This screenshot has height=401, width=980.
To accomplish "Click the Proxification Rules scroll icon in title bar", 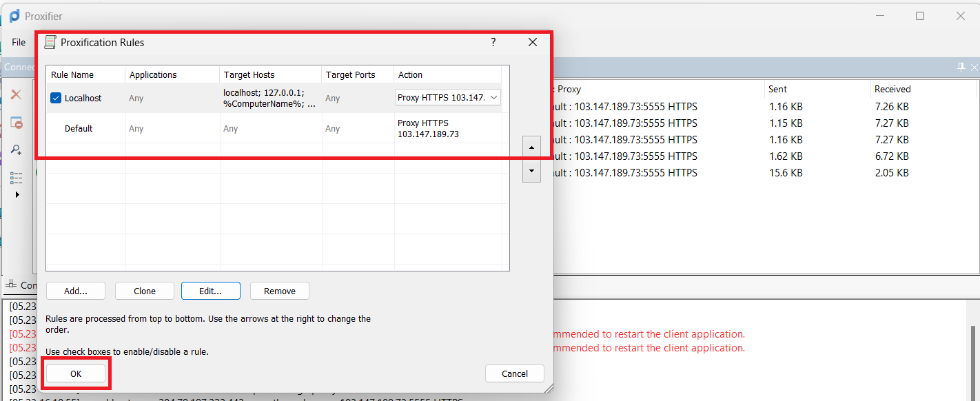I will coord(50,42).
